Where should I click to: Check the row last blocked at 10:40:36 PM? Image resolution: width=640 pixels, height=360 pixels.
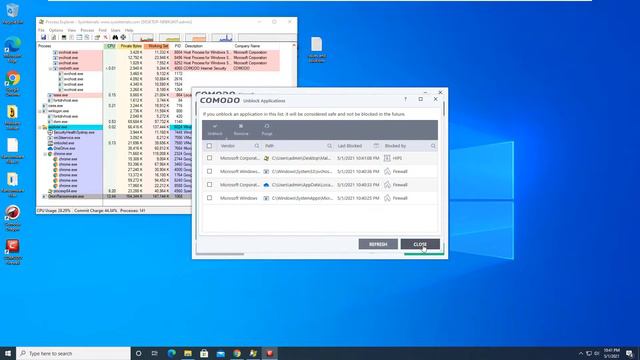[x=209, y=171]
